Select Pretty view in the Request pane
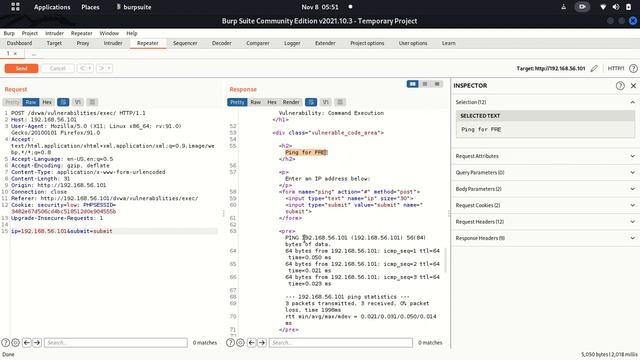640x360 pixels. (x=12, y=102)
